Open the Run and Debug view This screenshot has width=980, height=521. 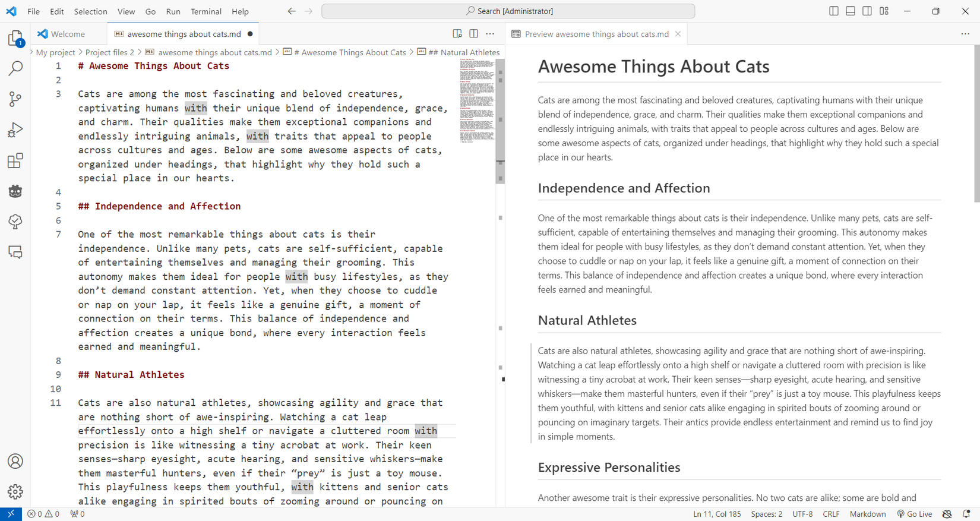15,130
